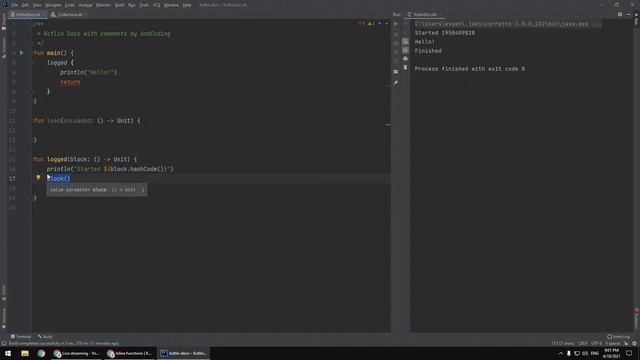Viewport: 640px width, 360px height.
Task: Click line number 17 in gutter
Action: pos(12,178)
